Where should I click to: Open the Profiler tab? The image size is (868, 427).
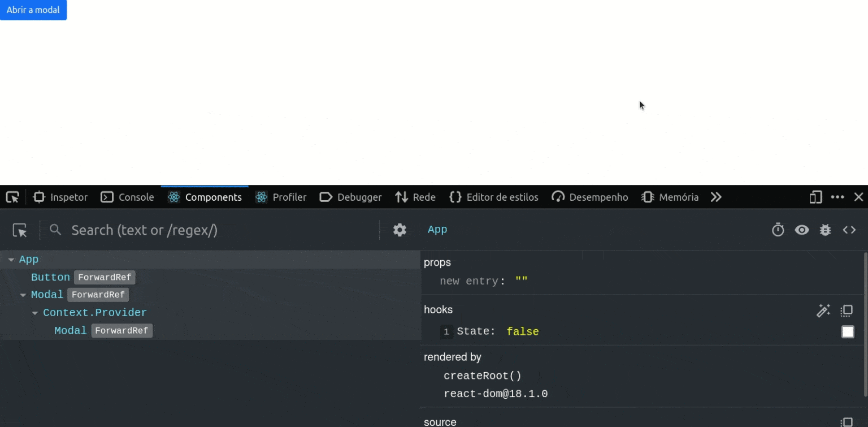pos(281,197)
